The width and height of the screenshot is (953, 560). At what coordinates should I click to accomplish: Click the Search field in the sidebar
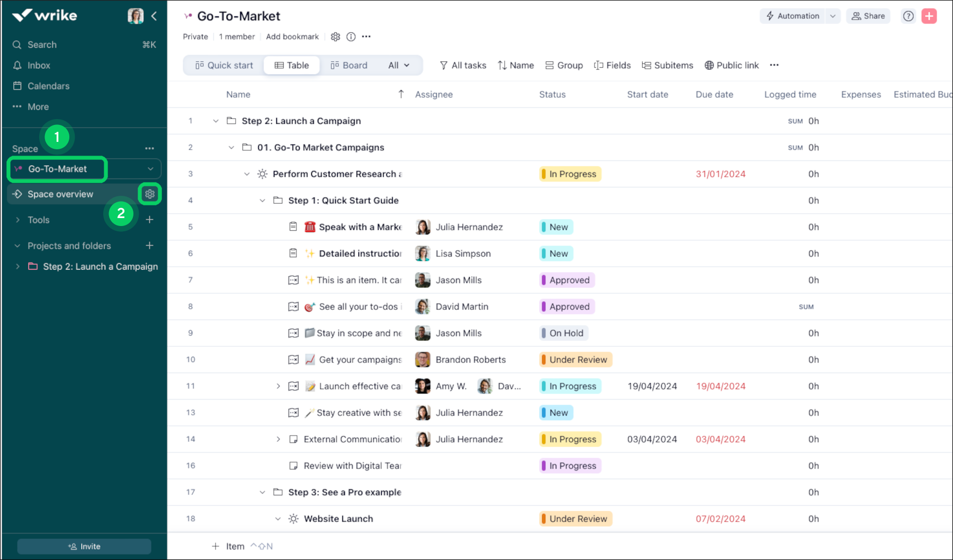point(42,44)
